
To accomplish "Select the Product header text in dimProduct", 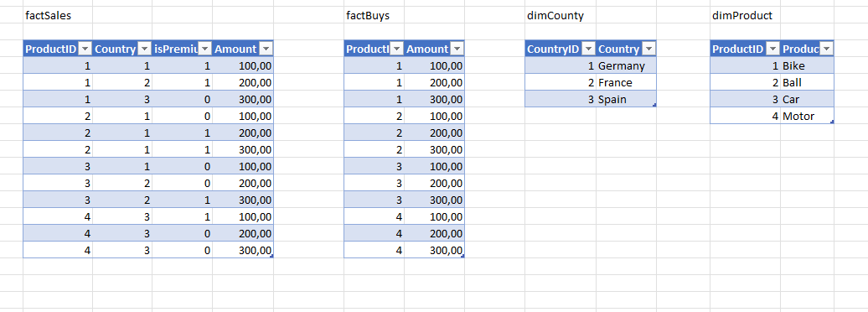I will pyautogui.click(x=801, y=49).
